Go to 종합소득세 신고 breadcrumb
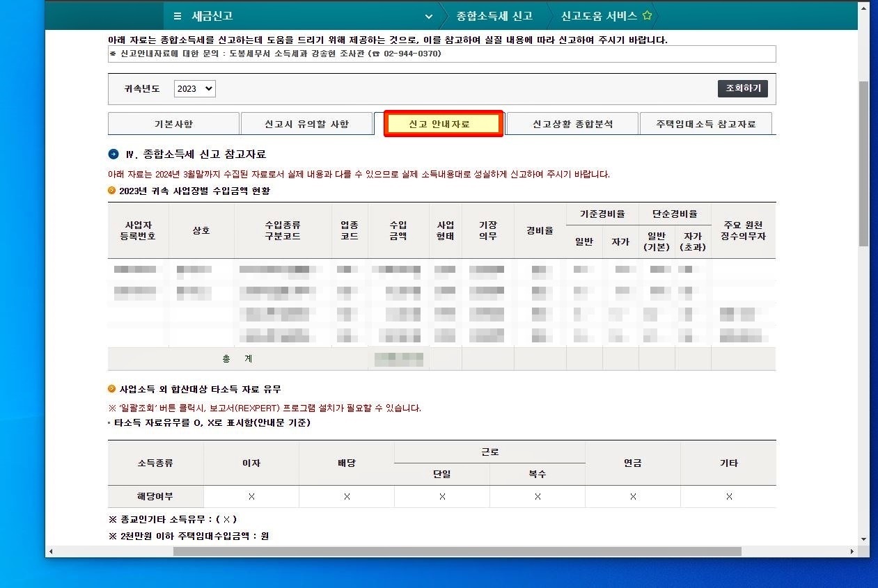This screenshot has width=878, height=588. [494, 16]
